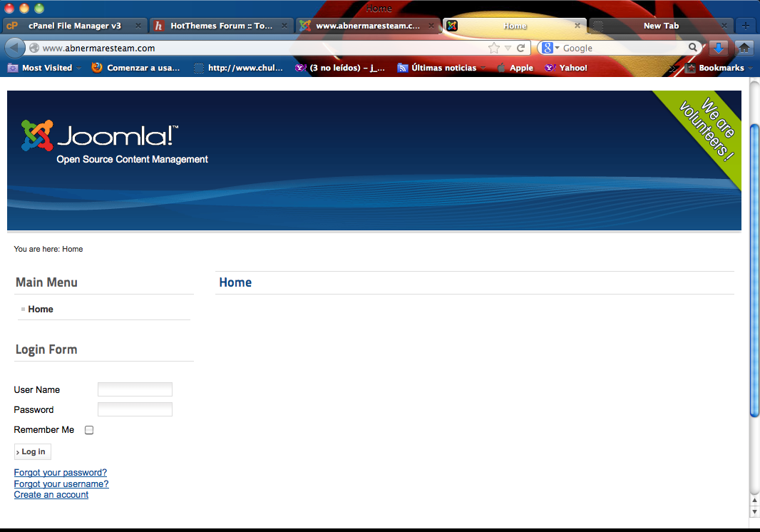Open the Forgot your username? link

point(61,484)
